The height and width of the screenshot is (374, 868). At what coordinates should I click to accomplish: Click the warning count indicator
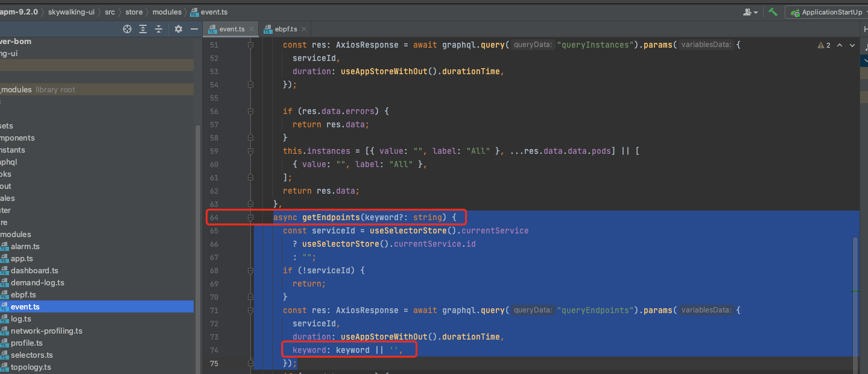824,45
